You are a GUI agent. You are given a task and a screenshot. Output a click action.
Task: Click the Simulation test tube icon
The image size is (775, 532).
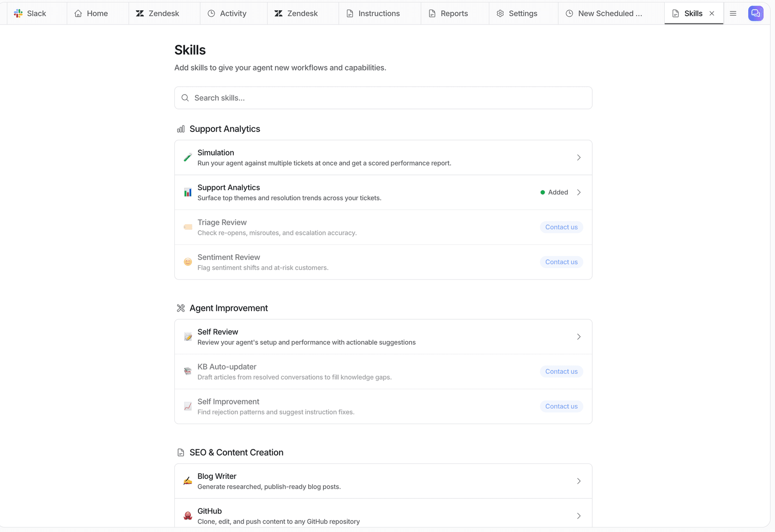[188, 157]
